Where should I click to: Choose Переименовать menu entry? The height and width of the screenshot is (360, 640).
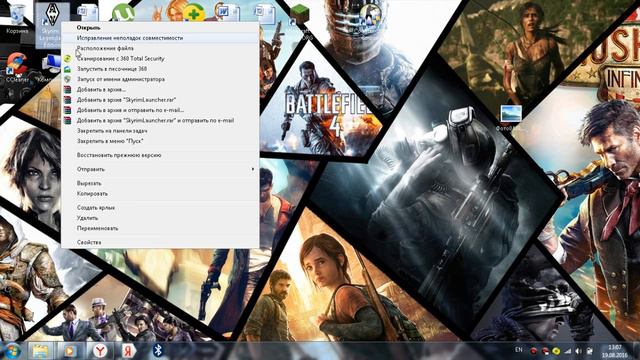[x=160, y=228]
